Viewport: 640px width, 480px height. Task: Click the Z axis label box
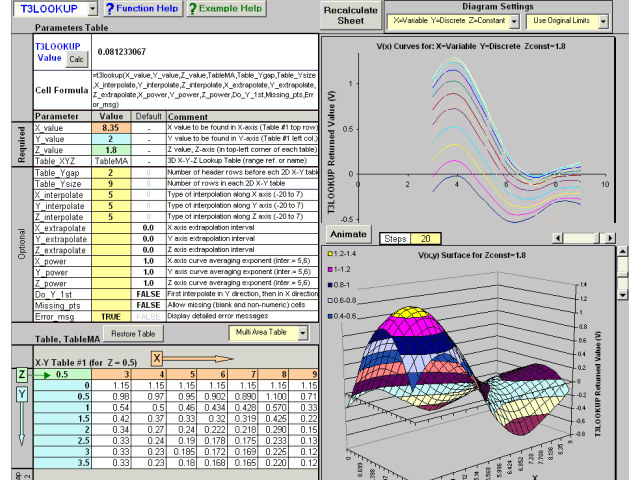(23, 373)
